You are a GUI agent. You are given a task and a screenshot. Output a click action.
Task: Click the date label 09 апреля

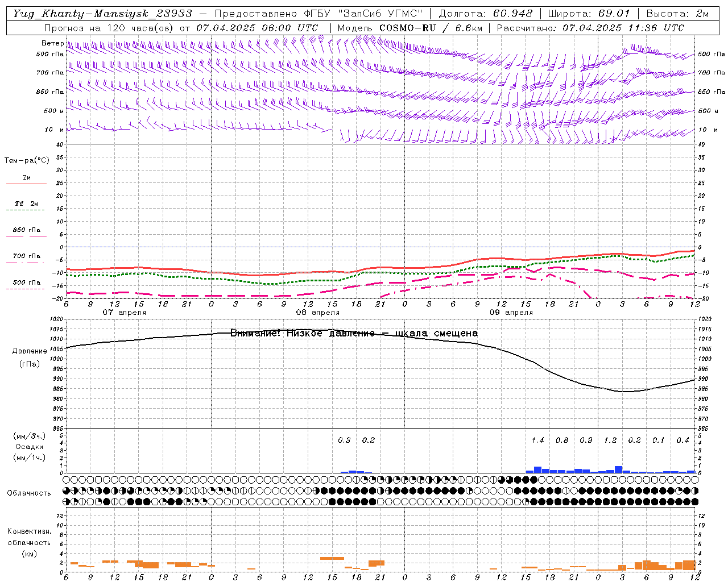tap(511, 313)
